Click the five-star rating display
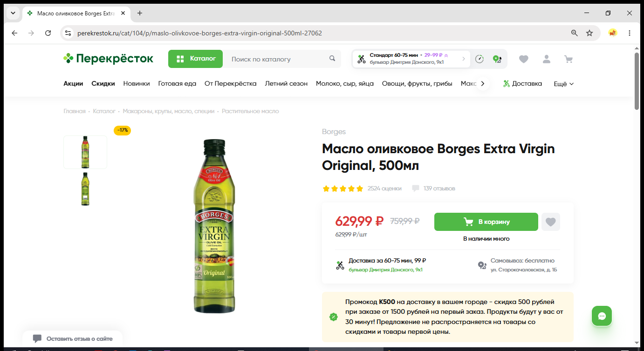Image resolution: width=644 pixels, height=351 pixels. pyautogui.click(x=343, y=189)
